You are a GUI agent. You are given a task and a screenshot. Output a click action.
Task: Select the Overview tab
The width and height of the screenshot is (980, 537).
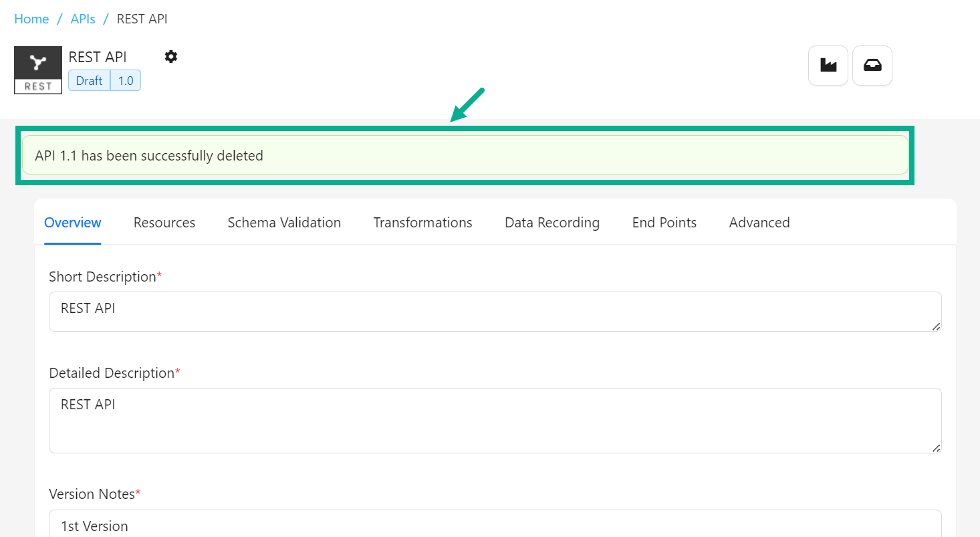click(x=73, y=223)
